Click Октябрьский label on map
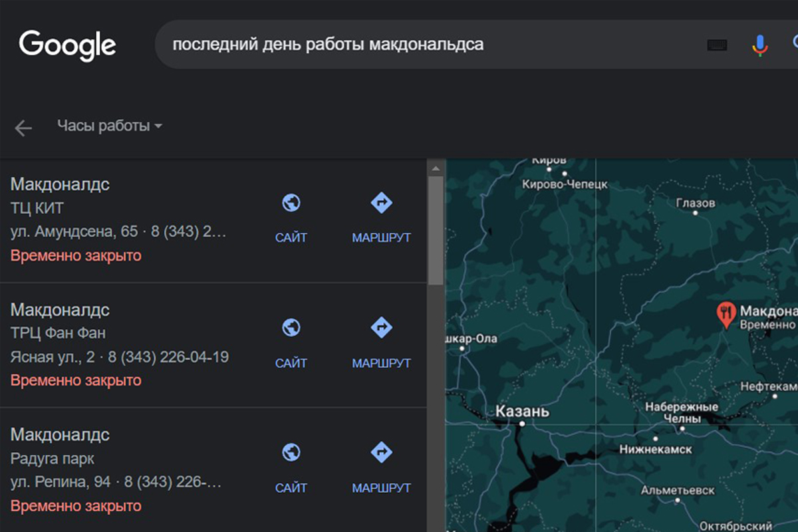 [x=737, y=526]
